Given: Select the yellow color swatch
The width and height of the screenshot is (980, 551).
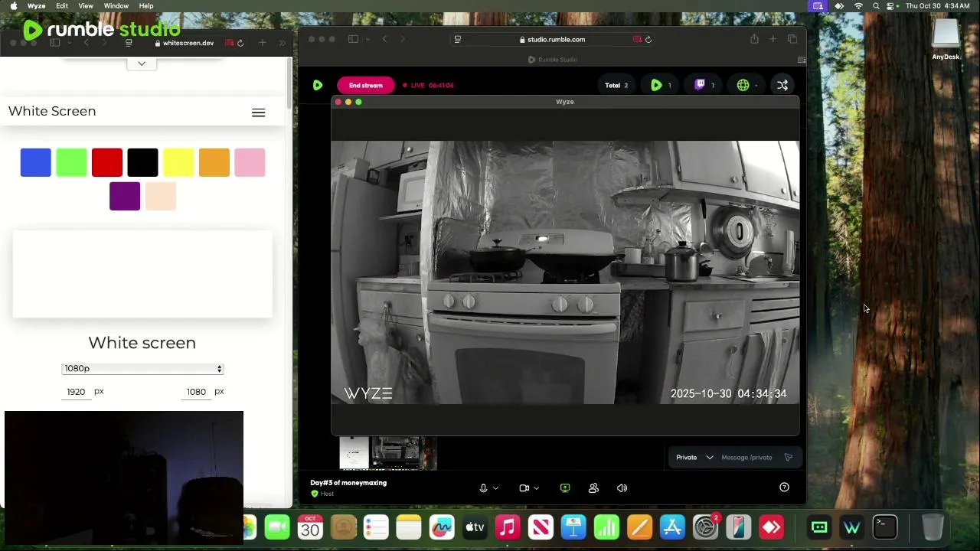Looking at the screenshot, I should coord(178,163).
